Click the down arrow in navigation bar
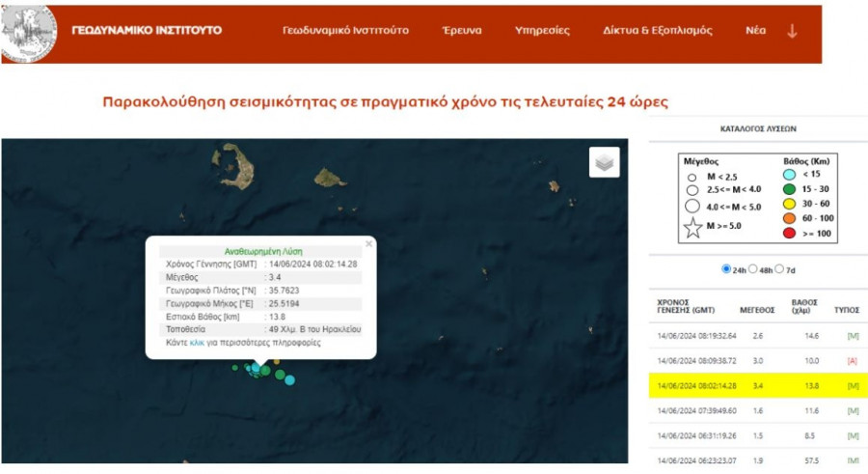This screenshot has height=474, width=868. coord(792,31)
